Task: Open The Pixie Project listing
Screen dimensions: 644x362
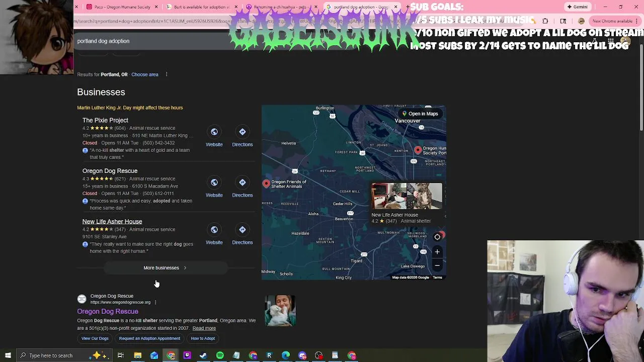Action: 105,120
